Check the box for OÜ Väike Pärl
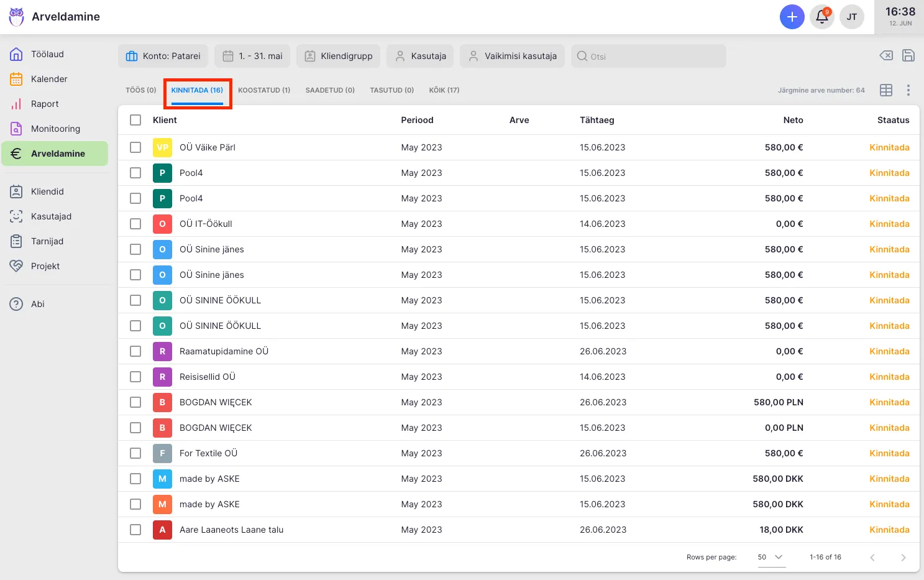Image resolution: width=924 pixels, height=580 pixels. 135,147
